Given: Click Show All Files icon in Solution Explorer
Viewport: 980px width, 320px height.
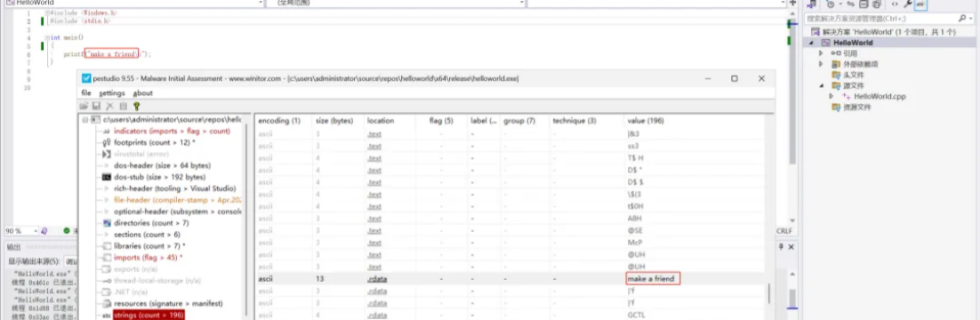Looking at the screenshot, I should pyautogui.click(x=877, y=4).
